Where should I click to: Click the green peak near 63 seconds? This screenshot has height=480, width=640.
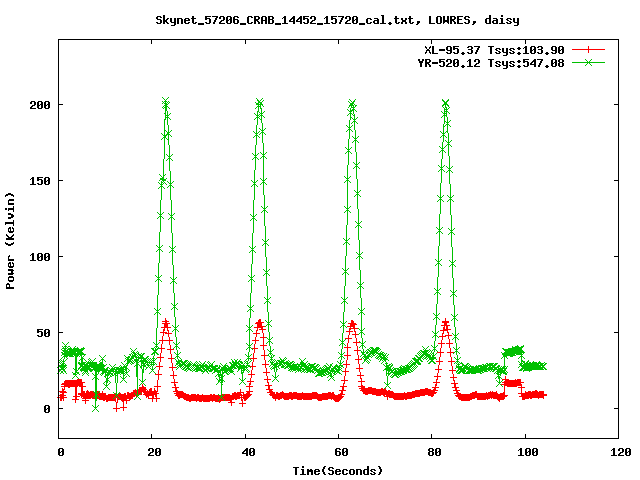pyautogui.click(x=352, y=102)
